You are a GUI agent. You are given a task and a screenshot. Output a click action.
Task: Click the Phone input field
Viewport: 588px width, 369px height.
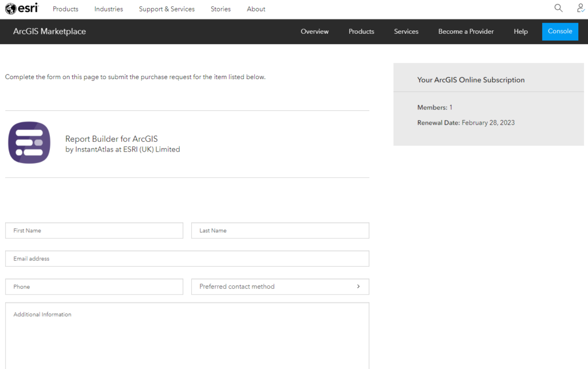tap(94, 286)
